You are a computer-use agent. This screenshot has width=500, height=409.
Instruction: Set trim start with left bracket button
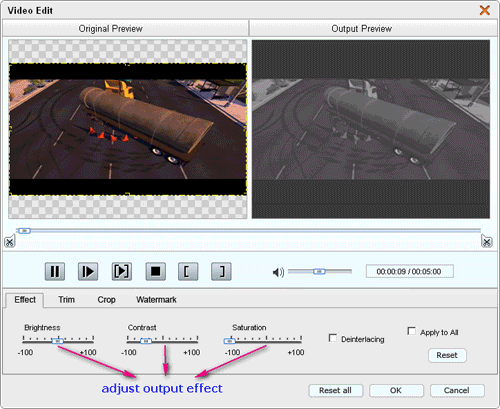[188, 271]
